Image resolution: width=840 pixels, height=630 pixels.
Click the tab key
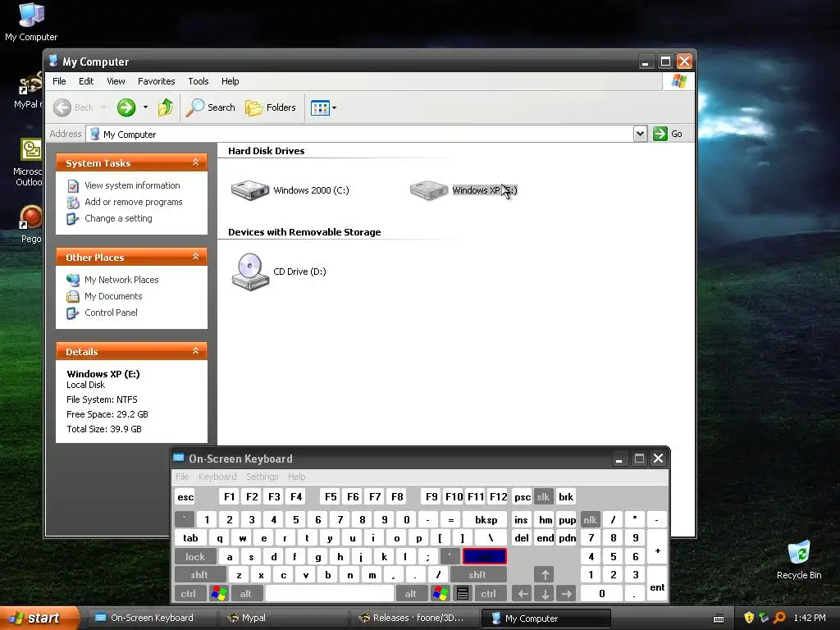click(190, 538)
